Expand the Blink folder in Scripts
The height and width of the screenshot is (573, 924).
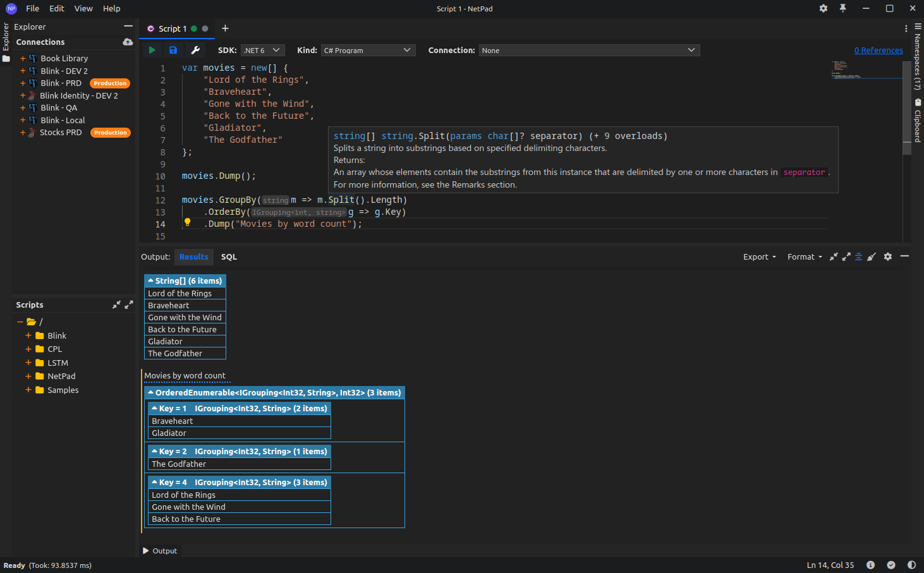click(x=28, y=335)
